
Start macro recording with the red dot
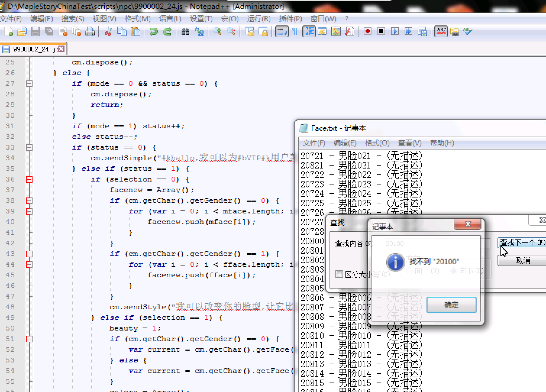tap(368, 31)
